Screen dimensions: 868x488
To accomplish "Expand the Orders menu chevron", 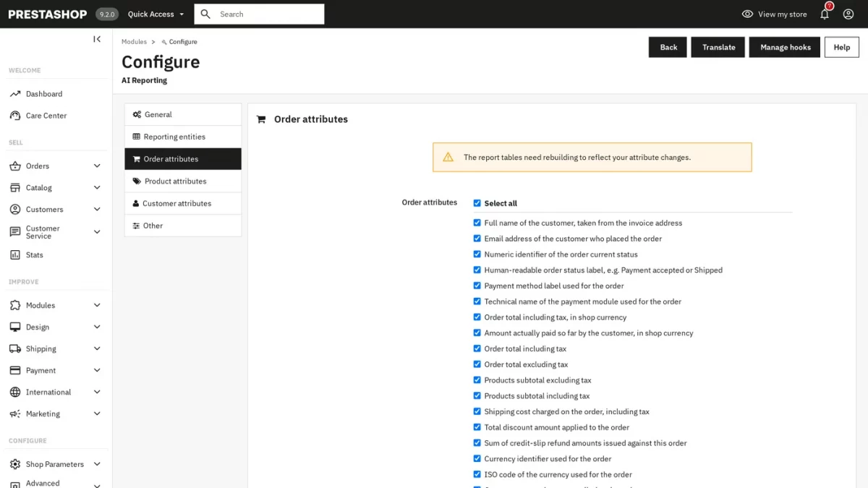I will coord(97,166).
